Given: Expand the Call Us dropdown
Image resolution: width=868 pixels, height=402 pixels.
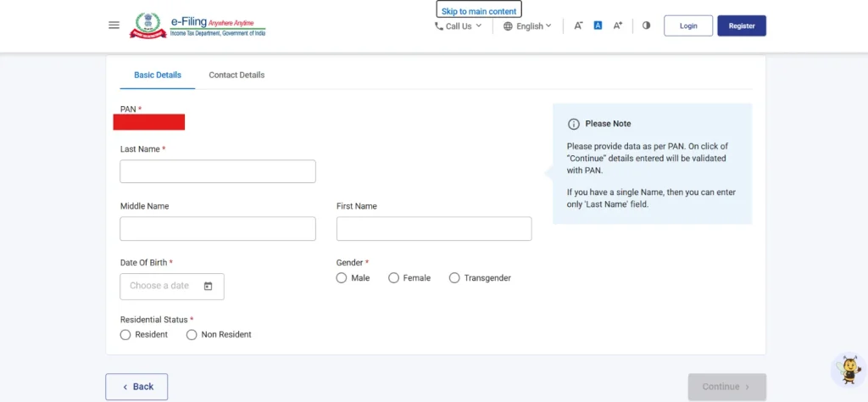Looking at the screenshot, I should click(x=459, y=26).
